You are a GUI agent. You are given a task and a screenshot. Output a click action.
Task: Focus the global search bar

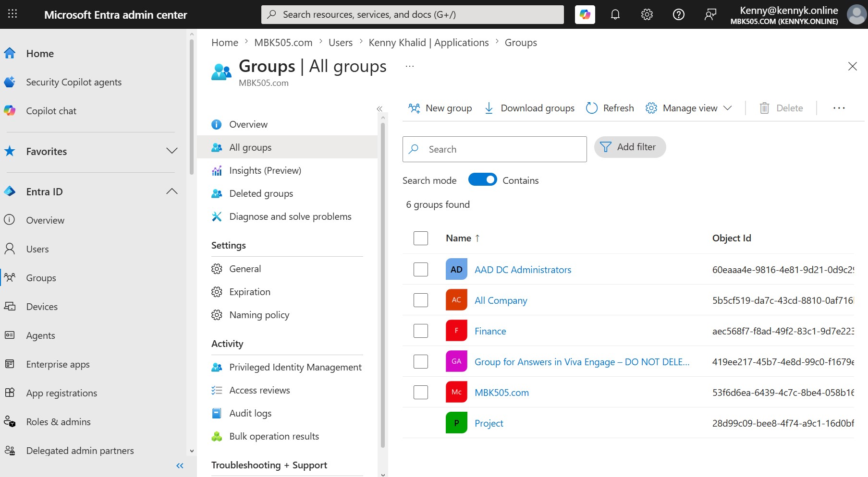coord(413,14)
